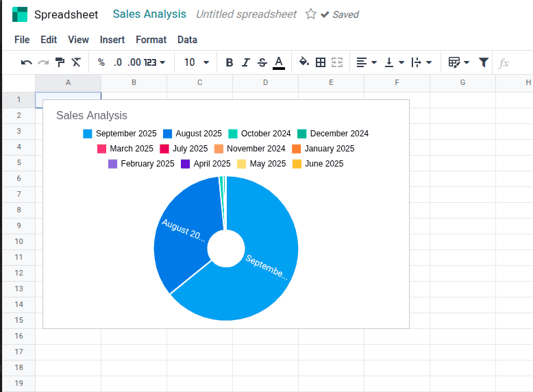
Task: Select cell B17 in the grid
Action: pyautogui.click(x=134, y=352)
